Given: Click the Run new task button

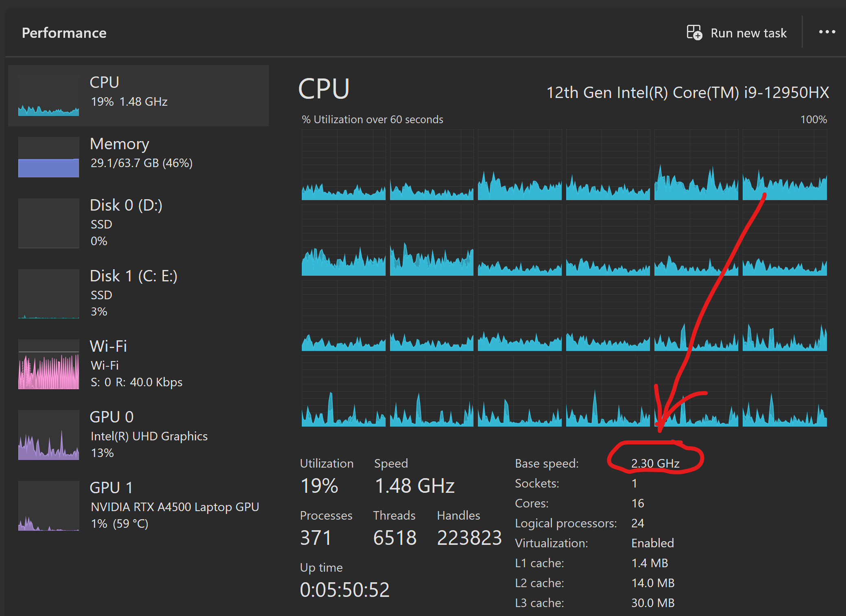Looking at the screenshot, I should (737, 33).
